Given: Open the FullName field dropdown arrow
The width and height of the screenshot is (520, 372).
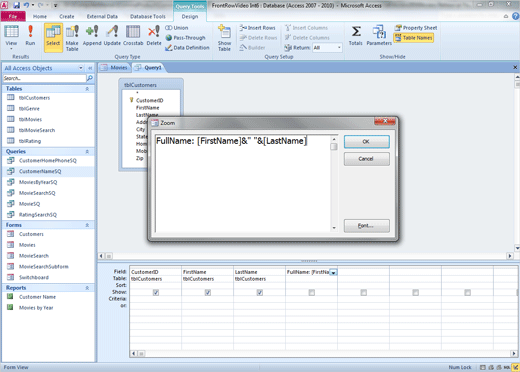Looking at the screenshot, I should pyautogui.click(x=333, y=272).
